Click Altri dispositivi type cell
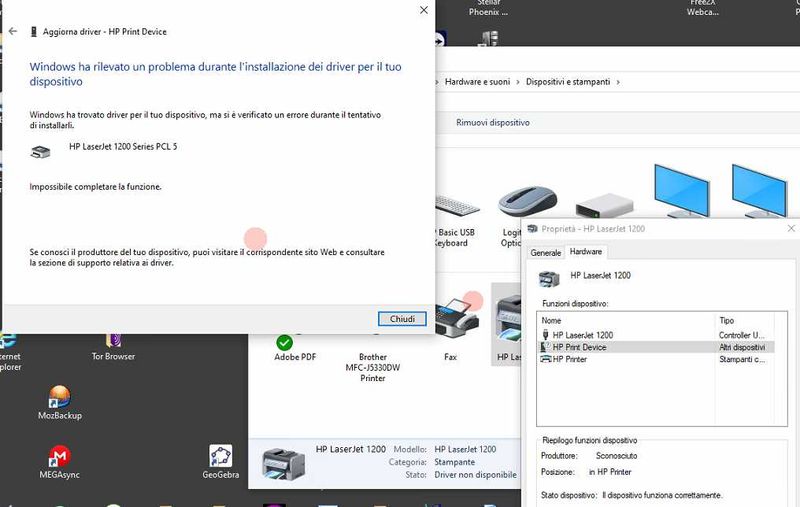Viewport: 800px width, 507px height. 742,347
